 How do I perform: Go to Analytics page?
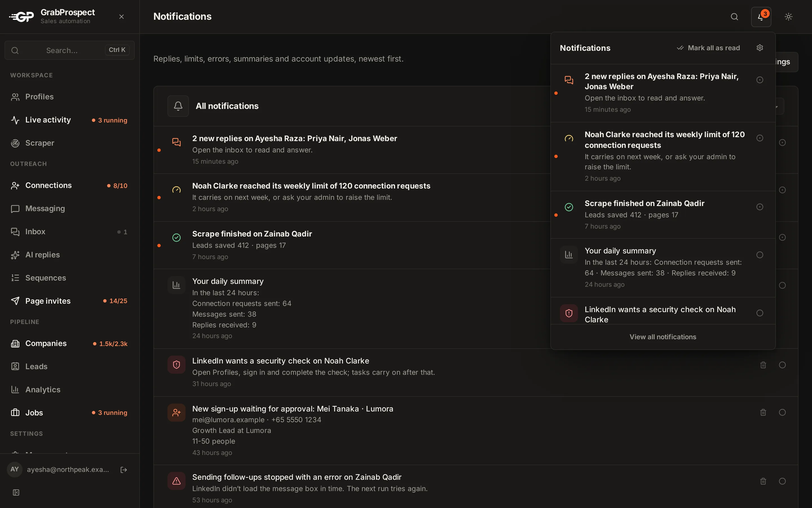pyautogui.click(x=69, y=390)
